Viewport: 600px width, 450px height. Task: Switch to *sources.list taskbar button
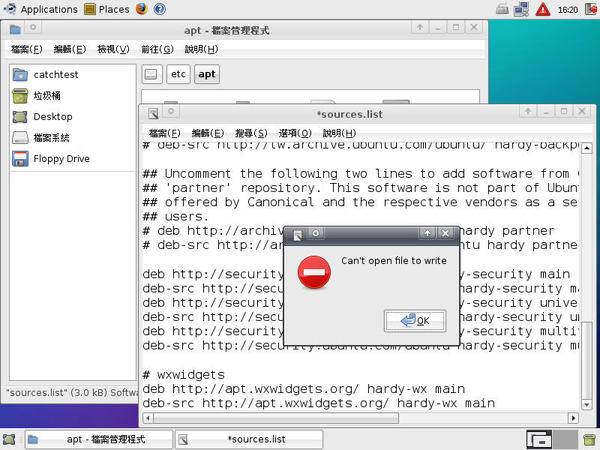pos(249,439)
